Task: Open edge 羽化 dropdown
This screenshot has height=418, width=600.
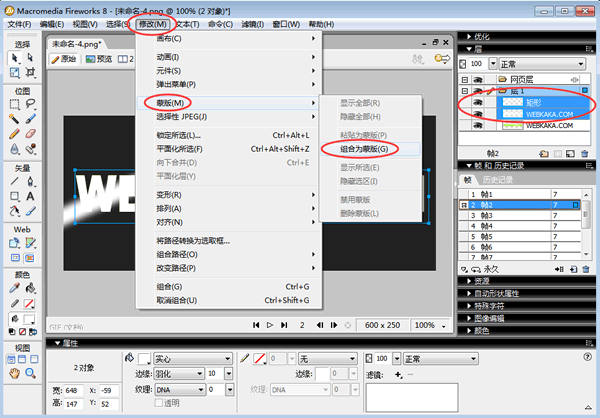Action: coord(179,373)
